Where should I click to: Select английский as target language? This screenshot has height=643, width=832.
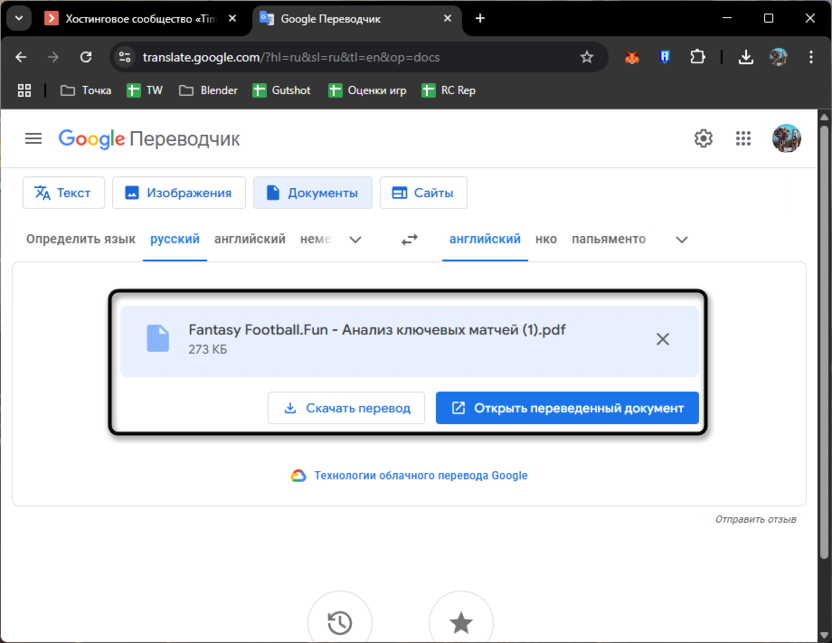click(x=484, y=239)
